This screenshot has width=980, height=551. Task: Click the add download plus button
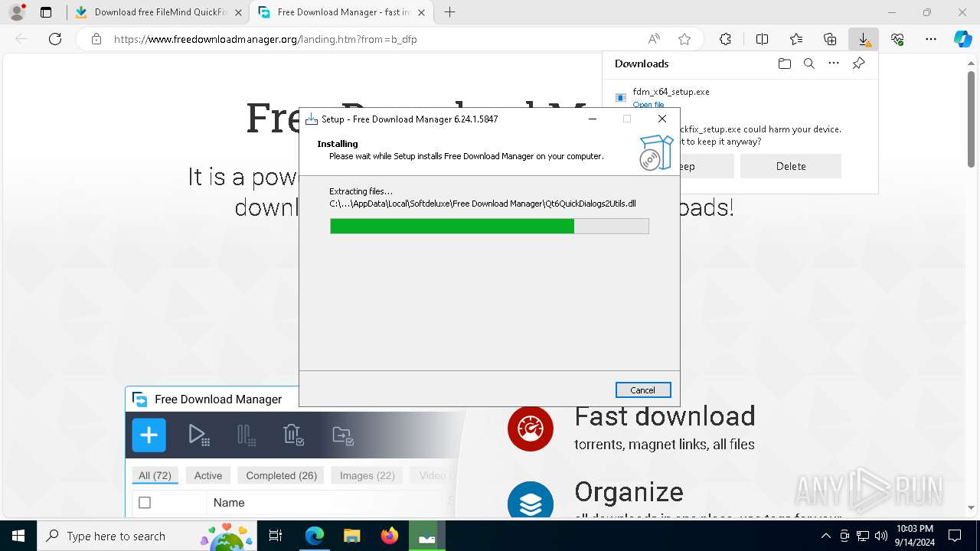(149, 435)
